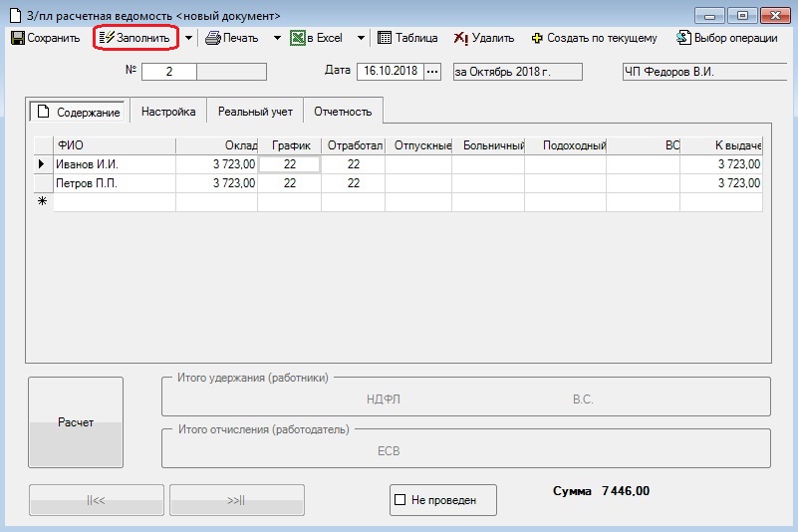Click the Отработал column header
The image size is (798, 532).
(354, 145)
